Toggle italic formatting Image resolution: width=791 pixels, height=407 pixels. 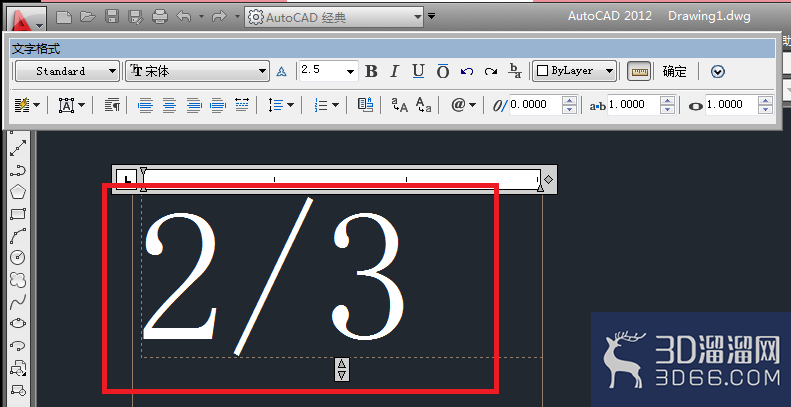394,71
